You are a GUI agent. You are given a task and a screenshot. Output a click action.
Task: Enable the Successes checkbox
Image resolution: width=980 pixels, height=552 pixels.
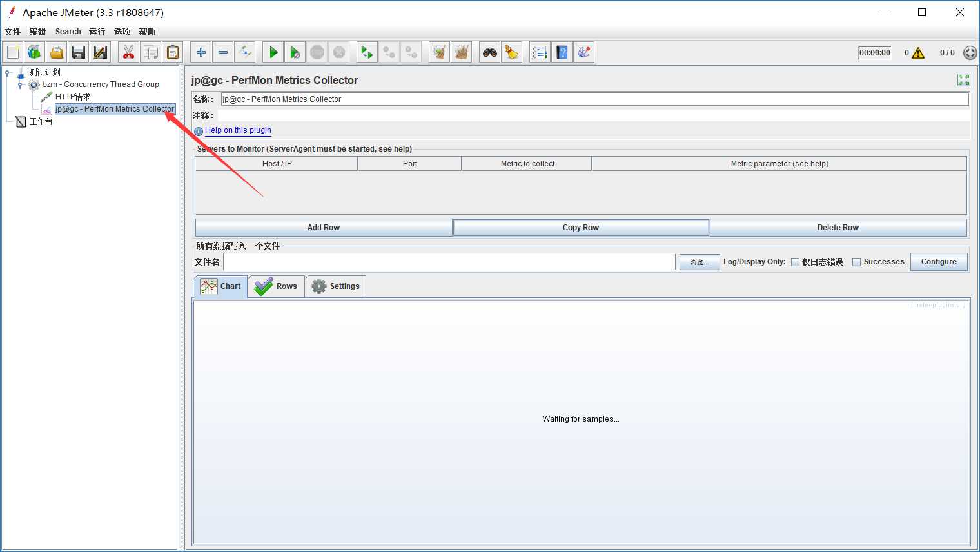tap(856, 262)
